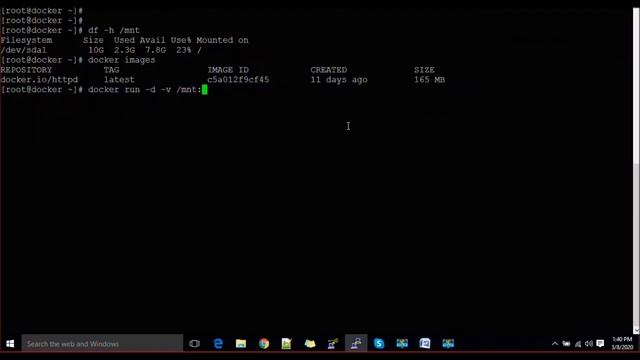Click the green cursor at the command prompt
Screen dimensions: 640x360
coord(204,90)
